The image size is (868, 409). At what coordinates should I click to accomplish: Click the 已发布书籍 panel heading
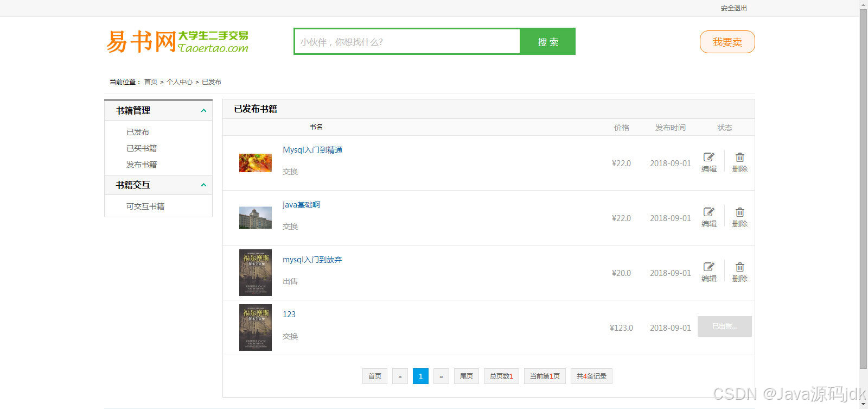pyautogui.click(x=256, y=109)
